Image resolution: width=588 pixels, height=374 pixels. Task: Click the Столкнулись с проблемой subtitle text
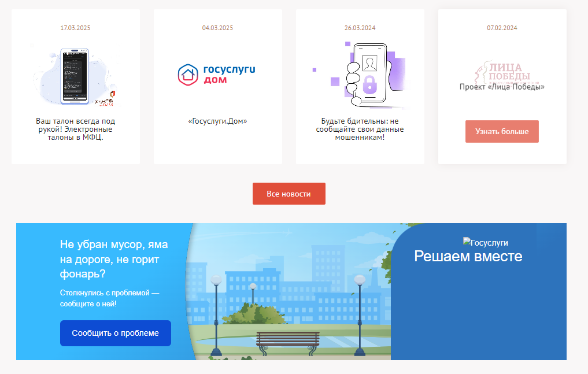[109, 298]
